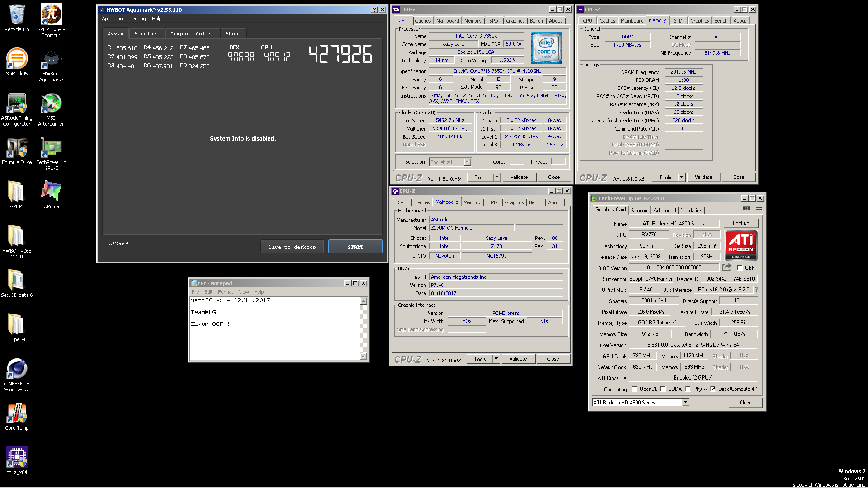Viewport: 868px width, 488px height.
Task: Select SetLOD beta 6 folder icon
Action: [17, 283]
